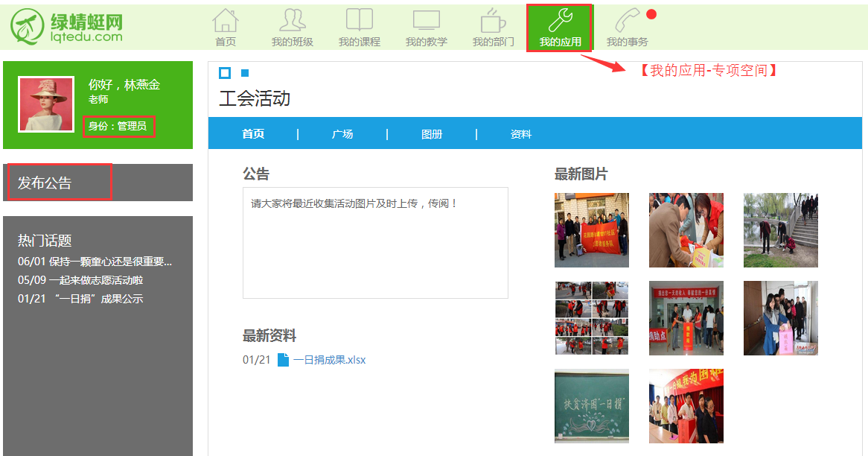
Task: Click the red notification dot on 我的事务
Action: point(651,14)
